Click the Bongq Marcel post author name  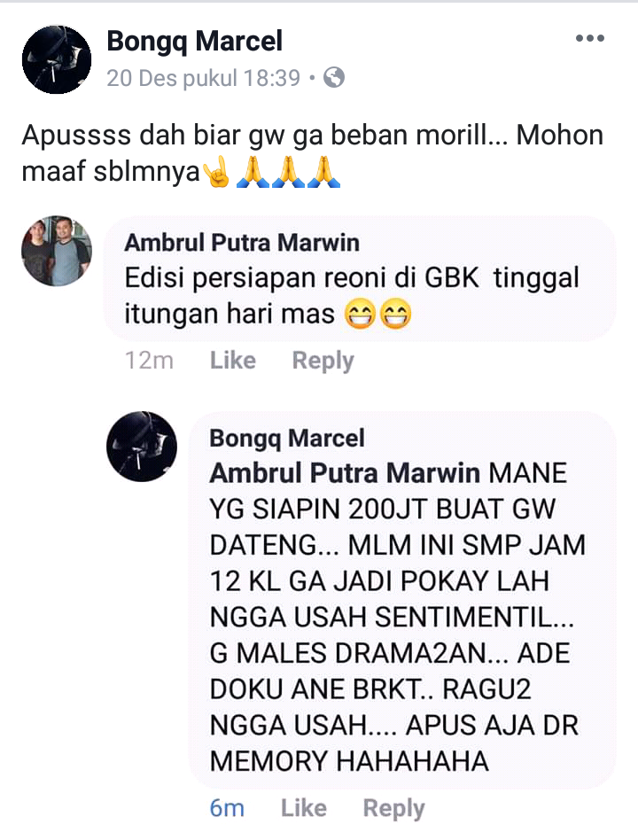coord(194,42)
